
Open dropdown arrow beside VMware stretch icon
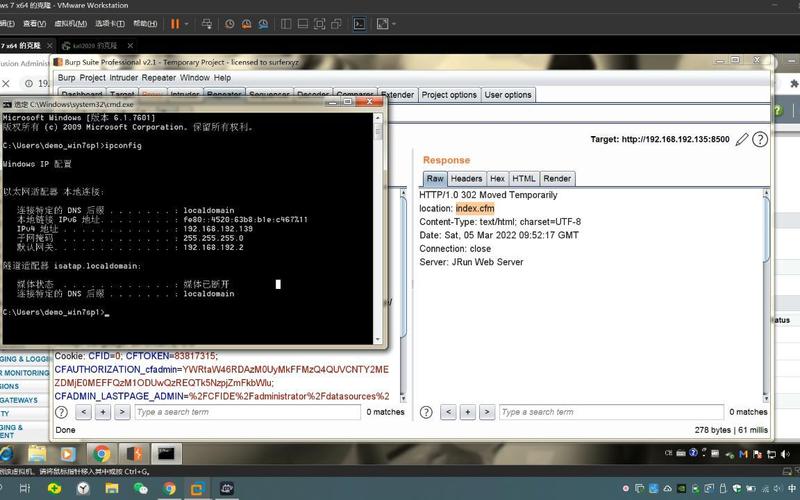click(x=393, y=24)
